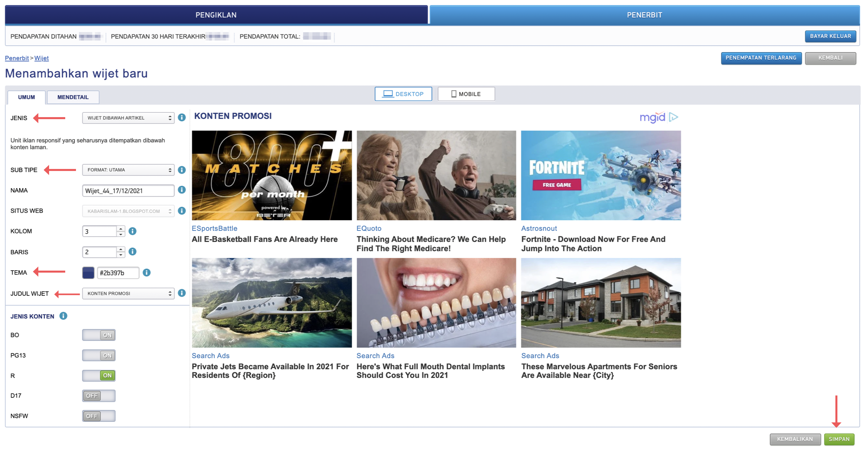This screenshot has width=868, height=451.
Task: Click info icon beside JENIS KONTEN heading
Action: tap(63, 316)
